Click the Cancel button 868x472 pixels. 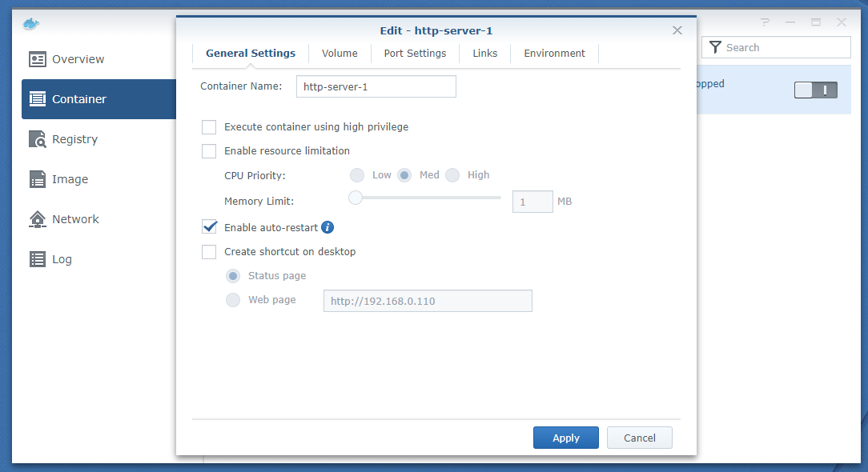639,438
